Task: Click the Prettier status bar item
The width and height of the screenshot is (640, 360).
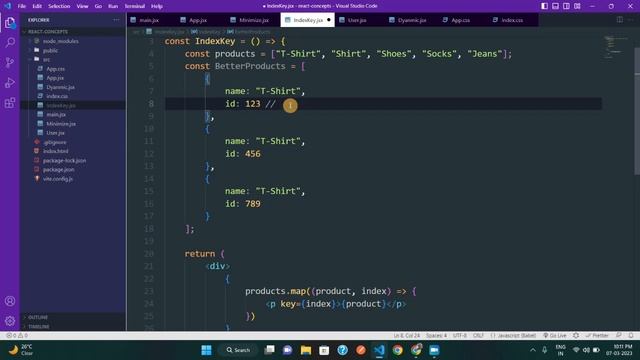Action: click(x=597, y=336)
